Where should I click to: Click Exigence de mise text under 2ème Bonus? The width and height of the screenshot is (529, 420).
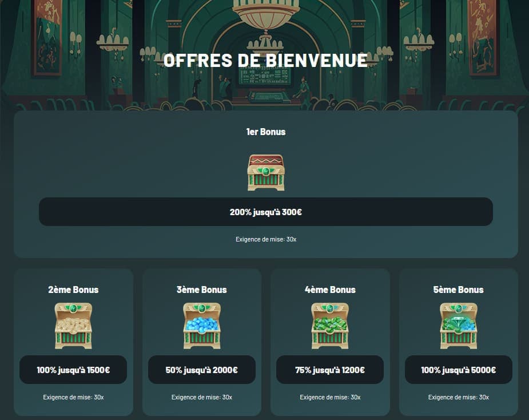(73, 396)
